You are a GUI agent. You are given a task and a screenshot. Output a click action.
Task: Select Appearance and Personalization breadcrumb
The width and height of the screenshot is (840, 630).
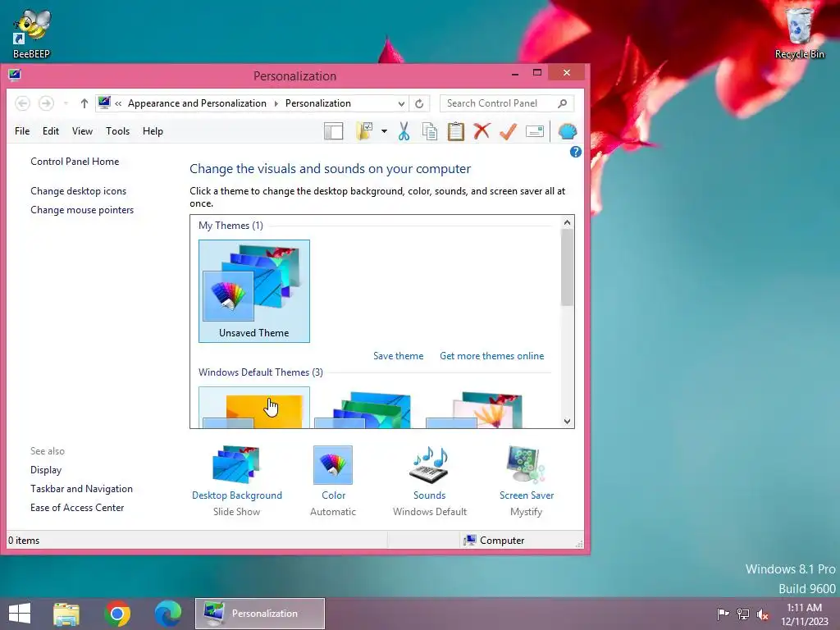(x=197, y=103)
